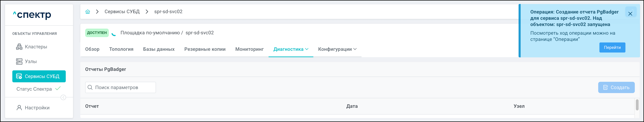Click the Сервисы СУБД database icon
This screenshot has width=644, height=122.
pyautogui.click(x=19, y=76)
